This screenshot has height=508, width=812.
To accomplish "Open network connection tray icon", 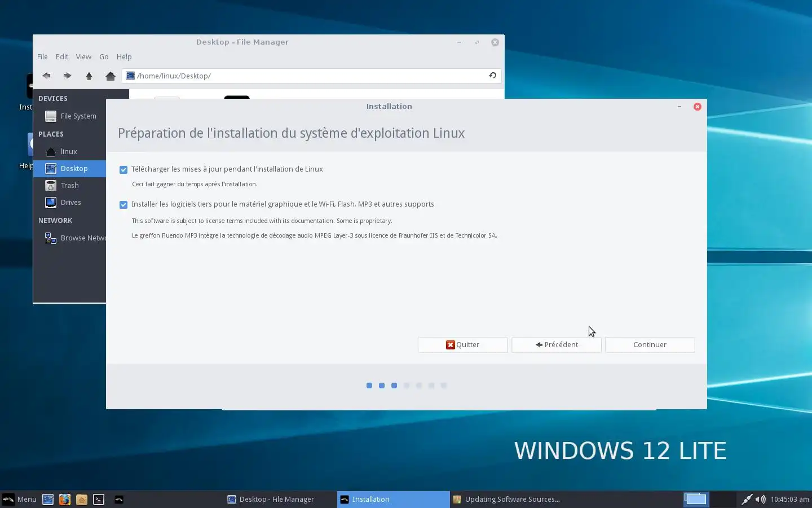I will [747, 500].
